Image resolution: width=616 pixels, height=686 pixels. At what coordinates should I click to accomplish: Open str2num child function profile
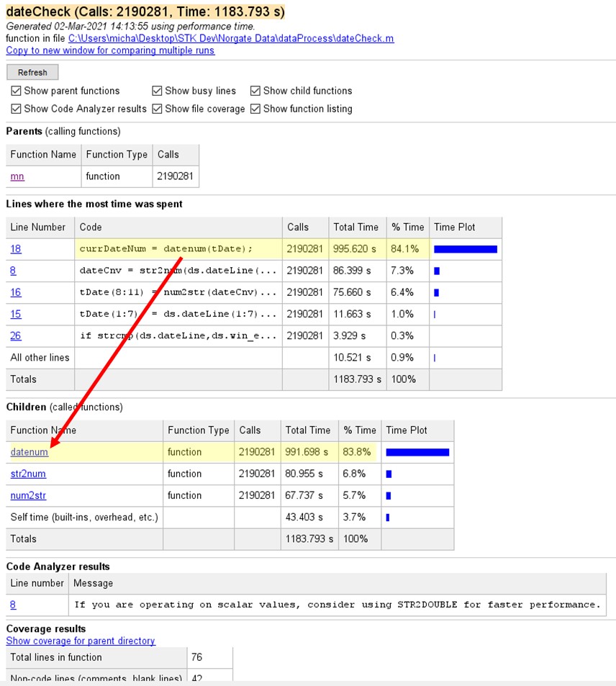click(x=28, y=474)
